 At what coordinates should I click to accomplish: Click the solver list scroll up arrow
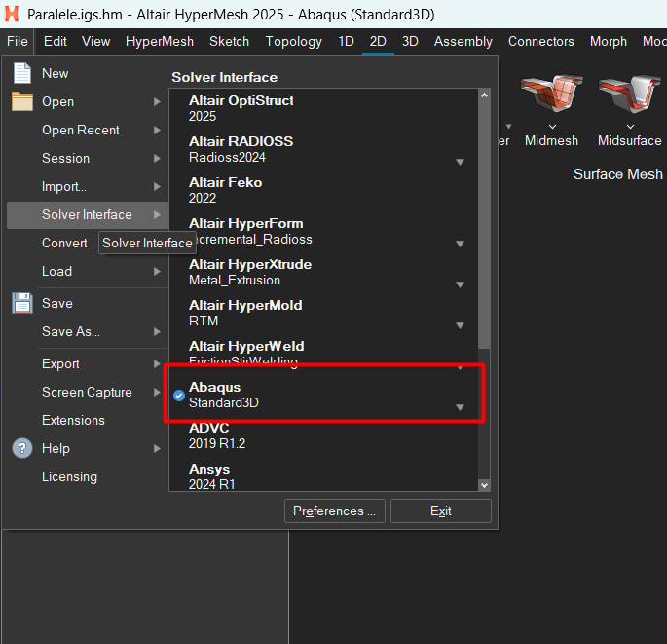coord(484,95)
